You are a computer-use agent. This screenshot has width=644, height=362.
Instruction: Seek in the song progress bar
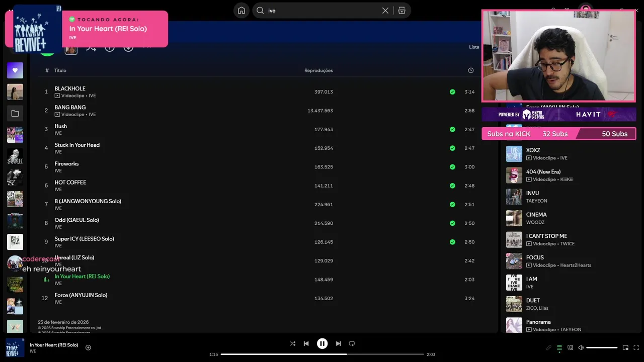(322, 354)
